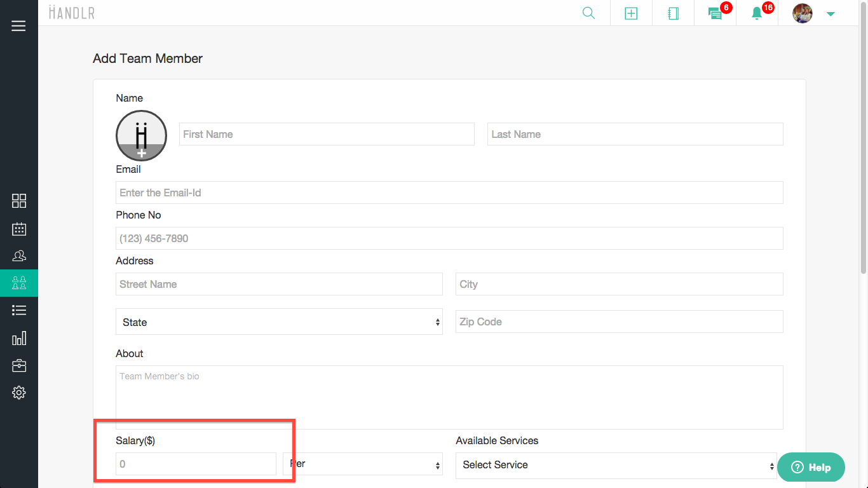Open the salary Per period dropdown
Image resolution: width=868 pixels, height=488 pixels.
click(x=362, y=464)
